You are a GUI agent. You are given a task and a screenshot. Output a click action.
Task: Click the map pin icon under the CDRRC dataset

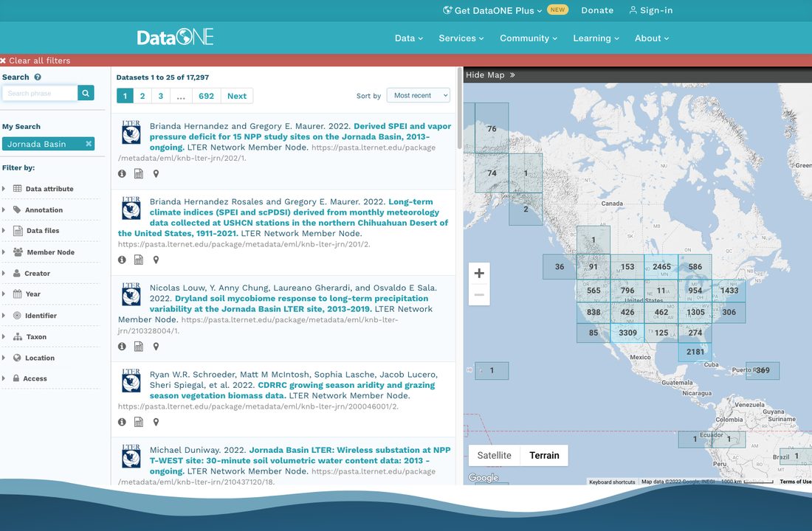pos(156,422)
